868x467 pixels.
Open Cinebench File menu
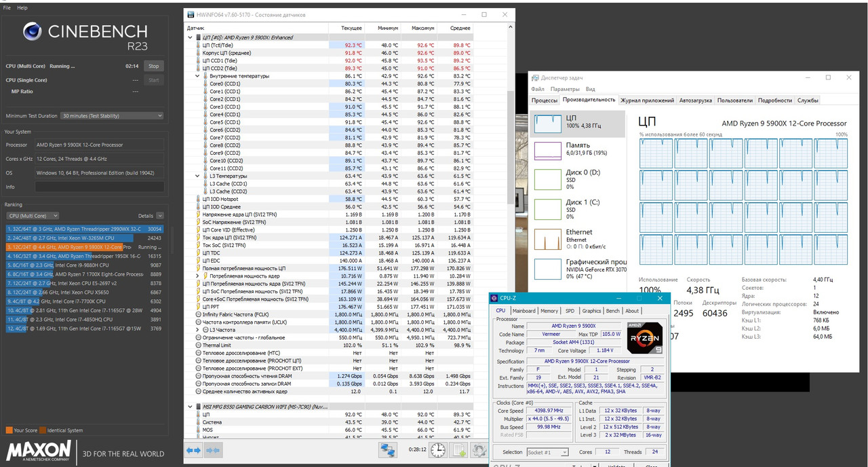[7, 7]
